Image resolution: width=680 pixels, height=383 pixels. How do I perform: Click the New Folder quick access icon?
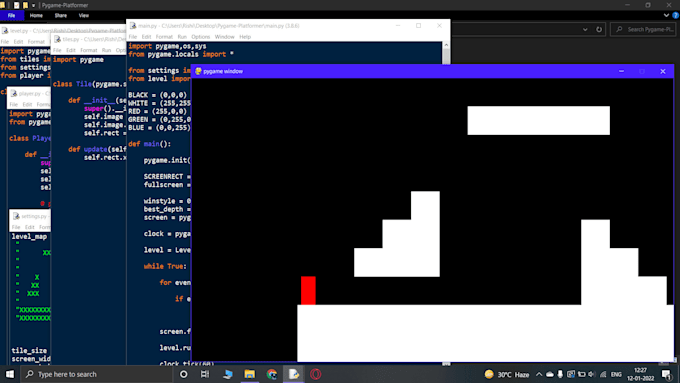pos(25,5)
